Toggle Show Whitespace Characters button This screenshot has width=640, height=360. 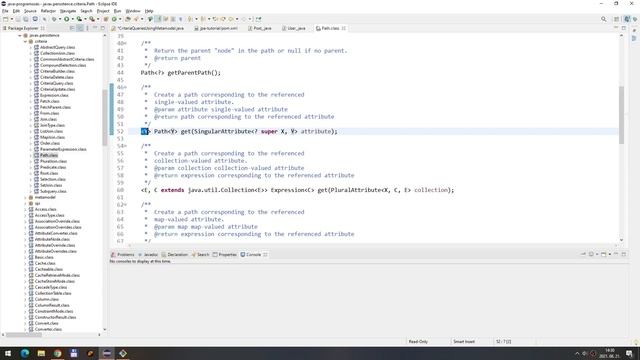(x=180, y=19)
